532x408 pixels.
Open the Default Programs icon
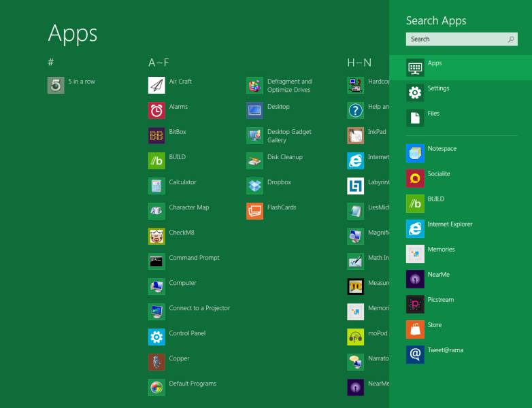point(156,388)
